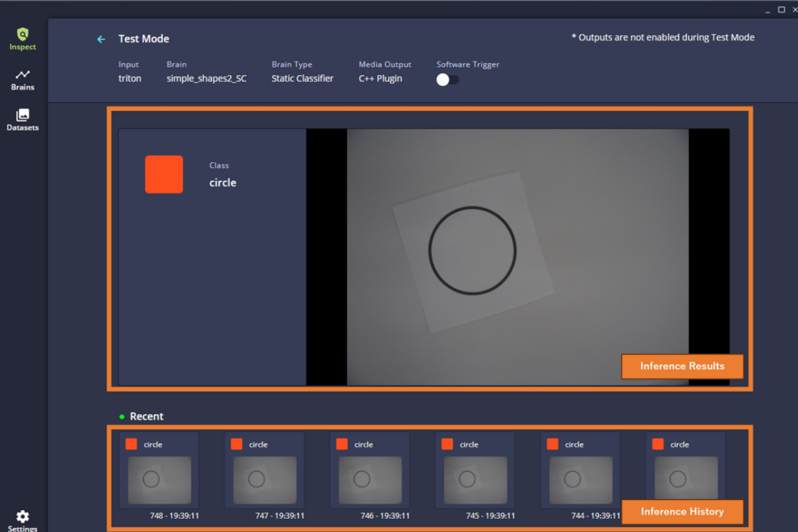Click the simple_shapes2_SC brain name

(206, 78)
